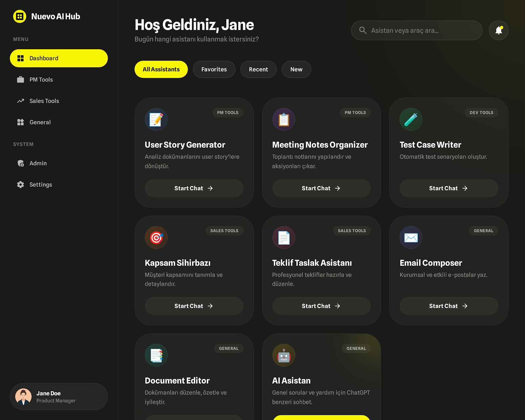
Task: Go to the Admin section
Action: [x=38, y=163]
